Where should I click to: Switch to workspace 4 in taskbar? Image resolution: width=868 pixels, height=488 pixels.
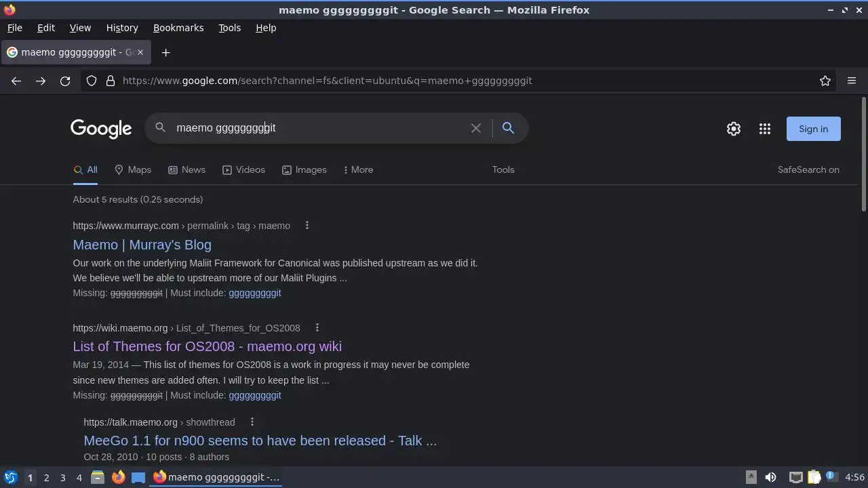pyautogui.click(x=79, y=478)
